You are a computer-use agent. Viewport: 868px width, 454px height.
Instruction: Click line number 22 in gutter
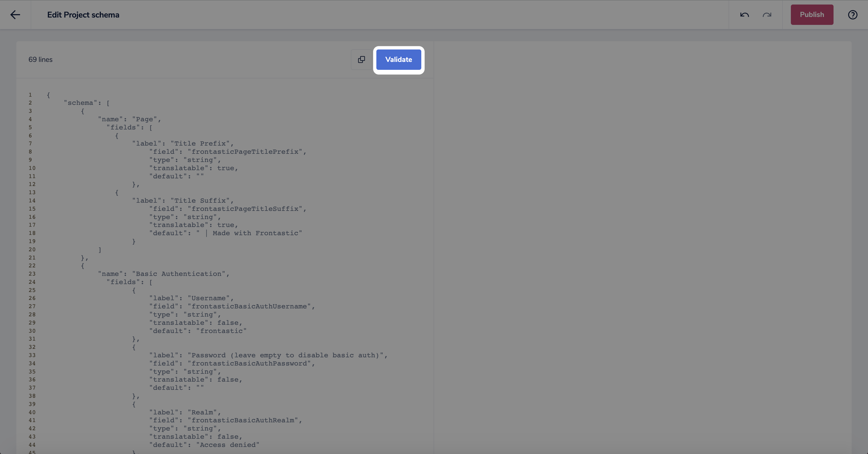(32, 266)
